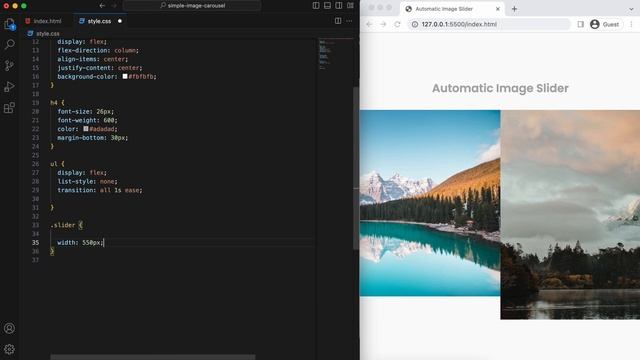Click the editor vertical scrollbar
Image resolution: width=640 pixels, height=360 pixels.
click(356, 167)
